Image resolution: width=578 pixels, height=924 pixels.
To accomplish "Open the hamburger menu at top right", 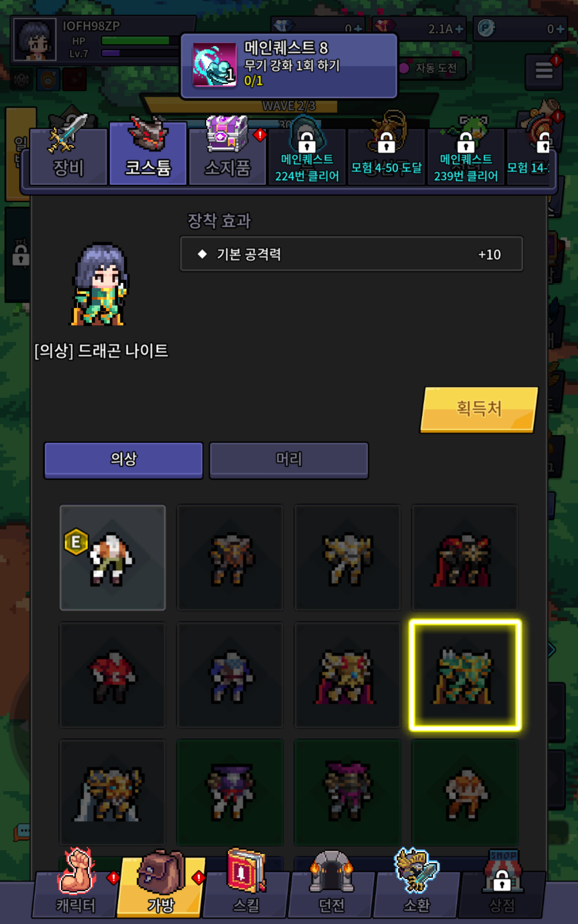I will tap(544, 72).
